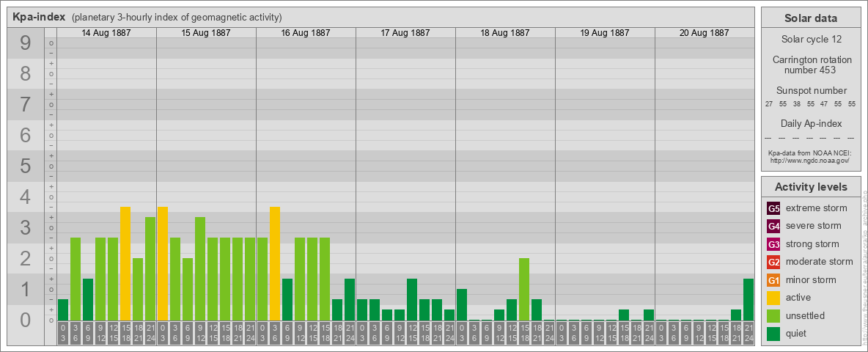Click the y-axis value 7
Screen dimensions: 868x352
[26, 104]
